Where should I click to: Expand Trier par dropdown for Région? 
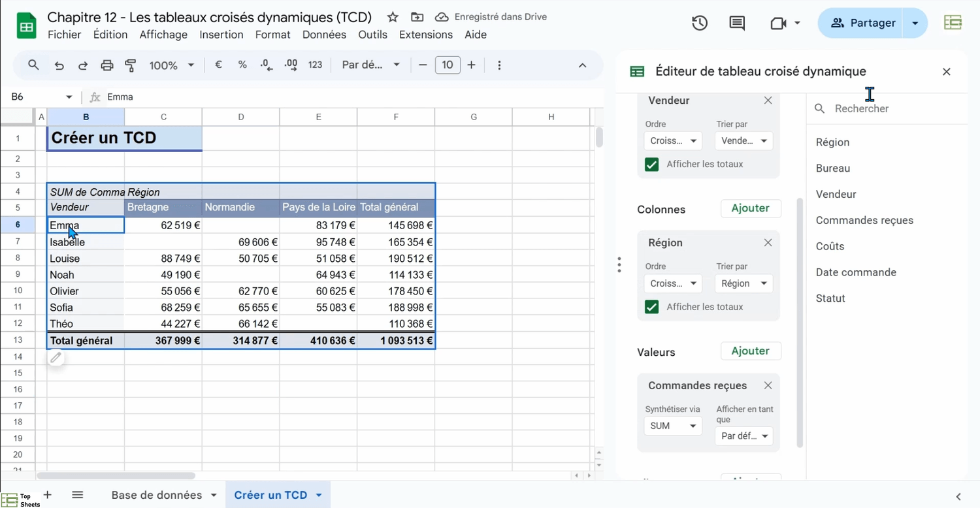(743, 283)
